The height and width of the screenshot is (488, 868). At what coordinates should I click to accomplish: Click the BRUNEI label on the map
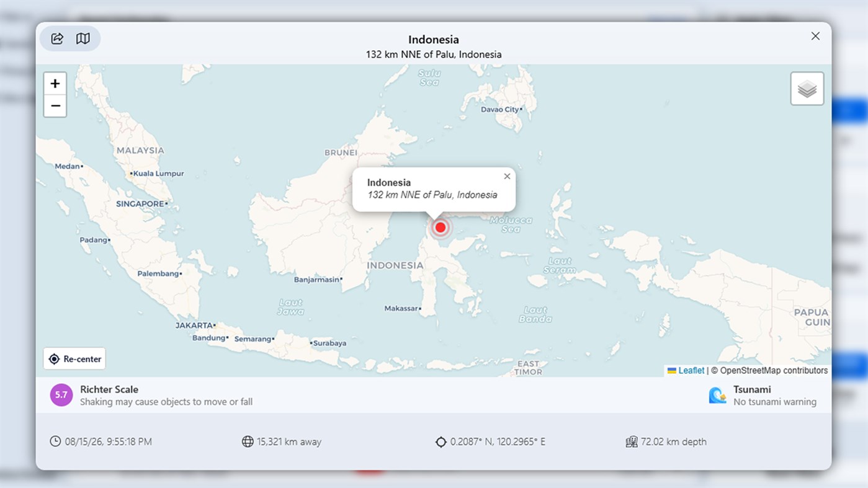click(x=341, y=153)
